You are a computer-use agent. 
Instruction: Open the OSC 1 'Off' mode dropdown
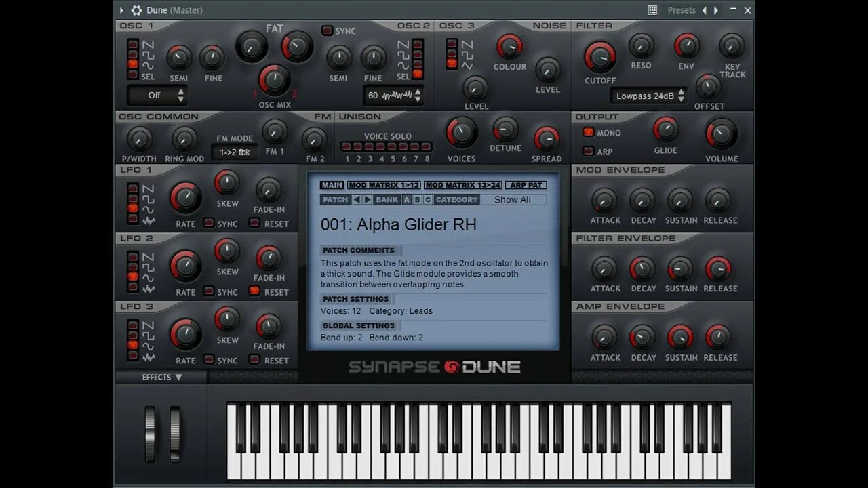tap(157, 96)
